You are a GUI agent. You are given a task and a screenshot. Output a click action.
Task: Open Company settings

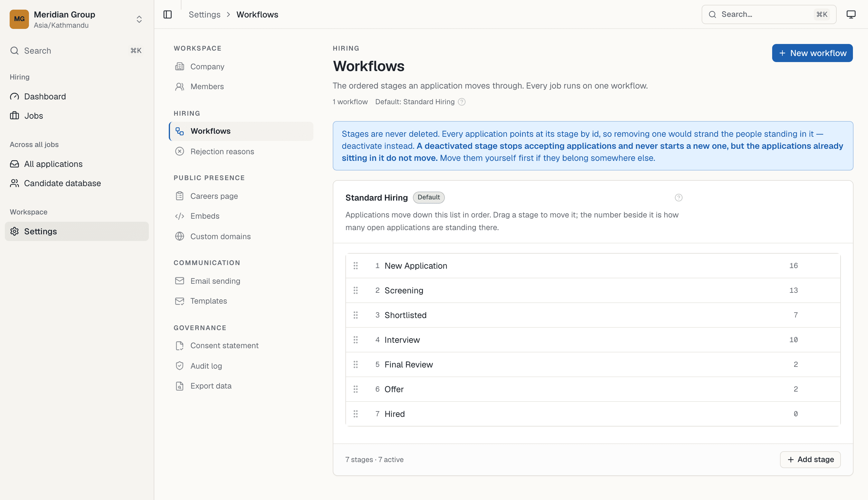pos(241,67)
